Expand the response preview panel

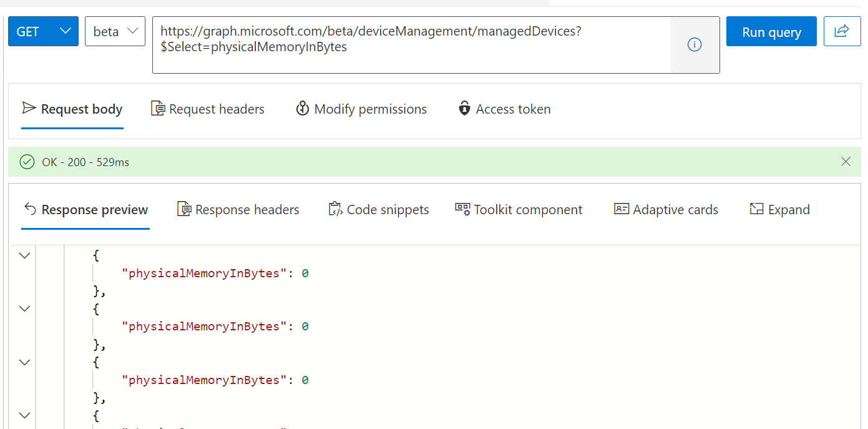point(779,210)
